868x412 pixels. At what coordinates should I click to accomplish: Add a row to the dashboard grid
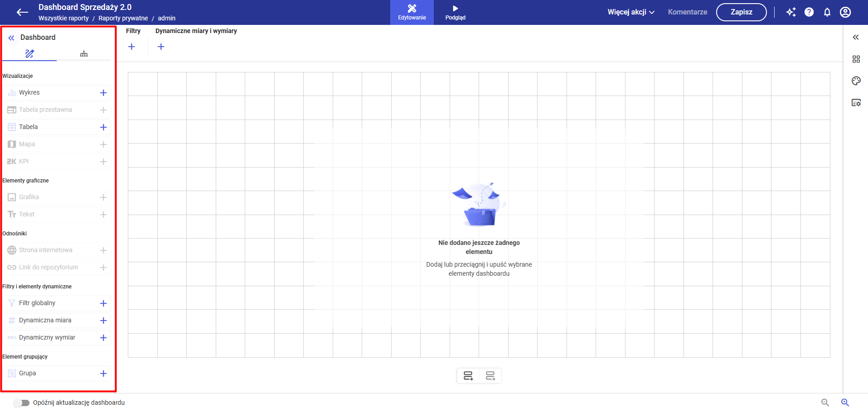468,376
